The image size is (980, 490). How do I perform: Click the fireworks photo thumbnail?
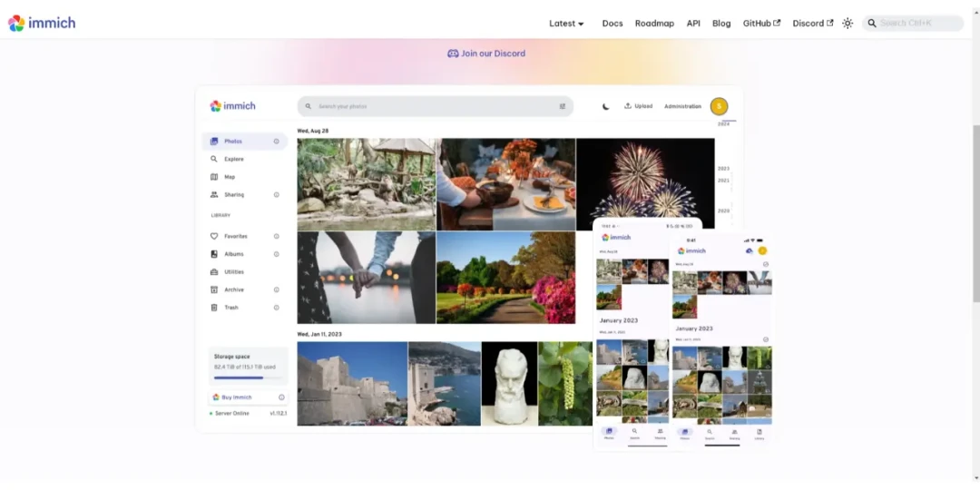click(x=645, y=179)
